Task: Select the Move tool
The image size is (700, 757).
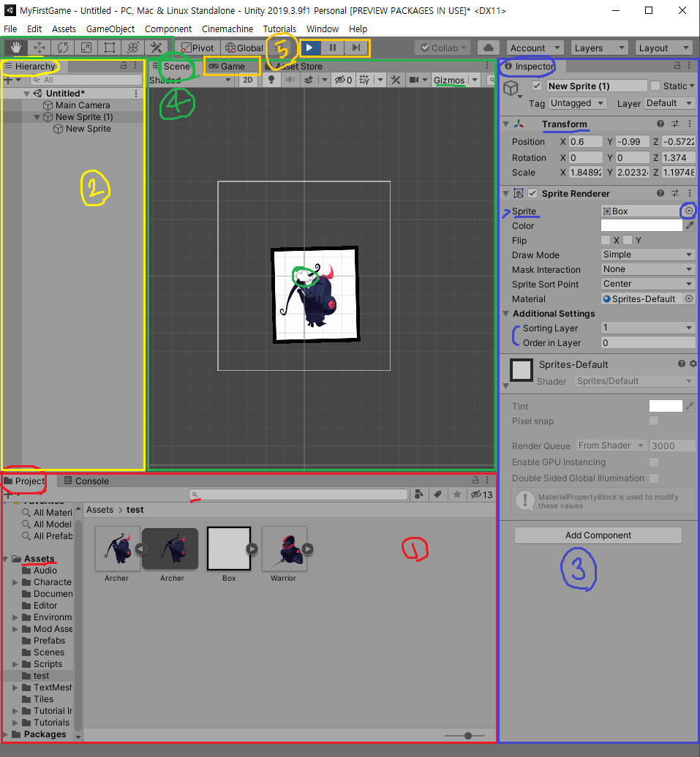Action: 39,48
